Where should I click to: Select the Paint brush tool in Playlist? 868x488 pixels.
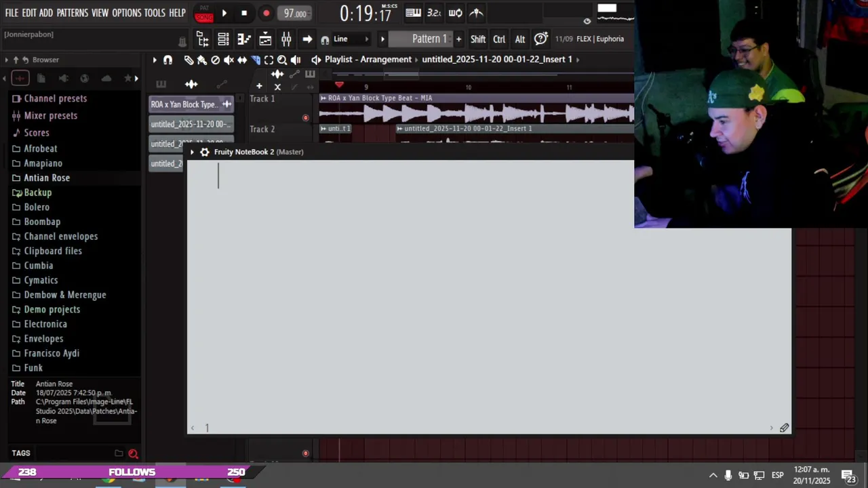[202, 60]
